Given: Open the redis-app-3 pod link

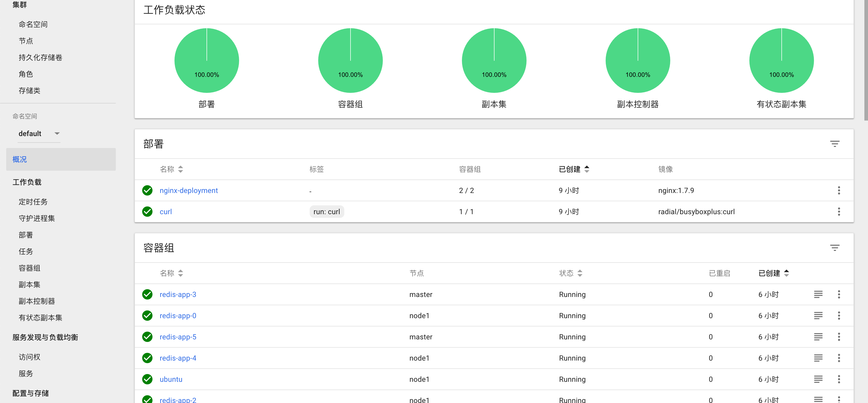Looking at the screenshot, I should (178, 294).
